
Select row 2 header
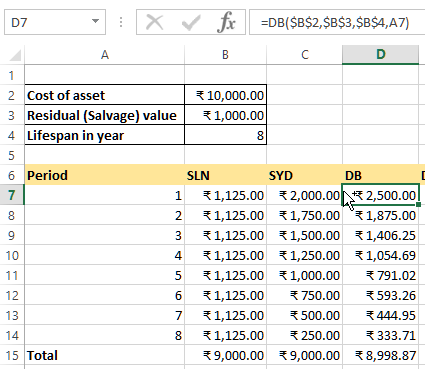tap(12, 95)
